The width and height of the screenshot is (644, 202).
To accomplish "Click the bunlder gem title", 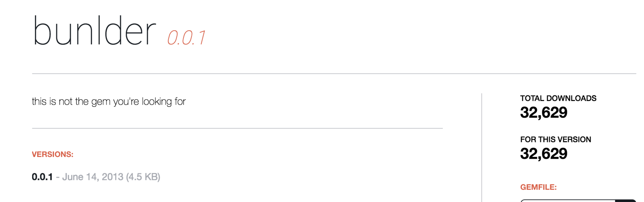I will (94, 31).
